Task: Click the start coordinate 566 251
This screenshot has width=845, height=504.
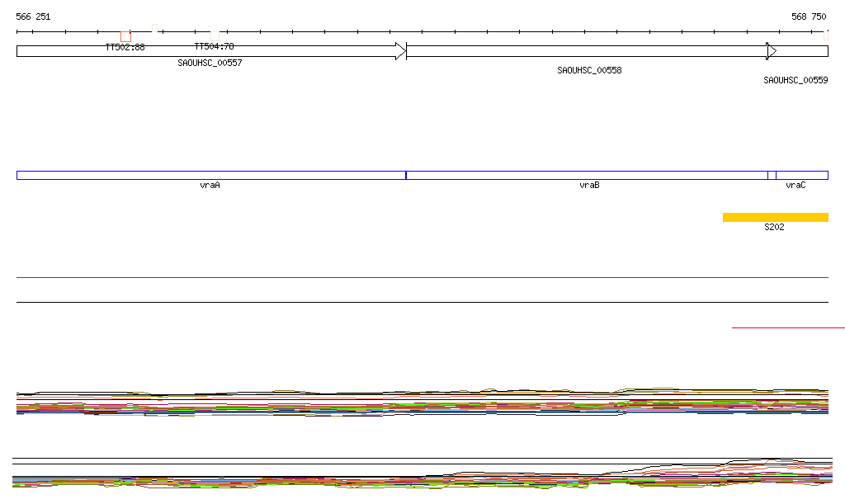Action: pos(33,16)
